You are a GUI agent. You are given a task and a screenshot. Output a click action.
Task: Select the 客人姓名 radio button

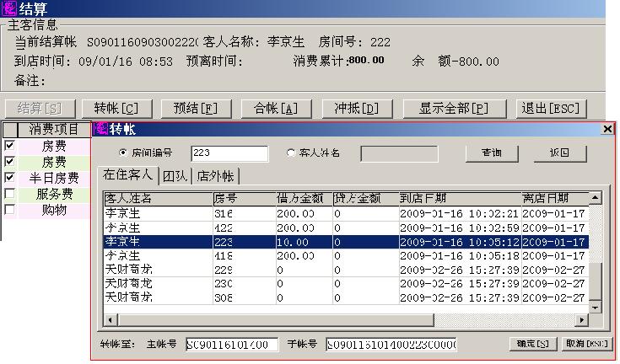292,153
